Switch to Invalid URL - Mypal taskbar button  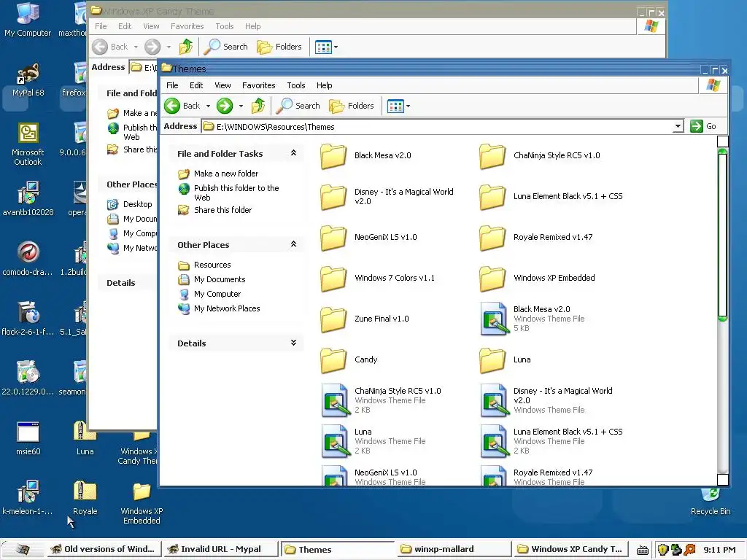[220, 549]
